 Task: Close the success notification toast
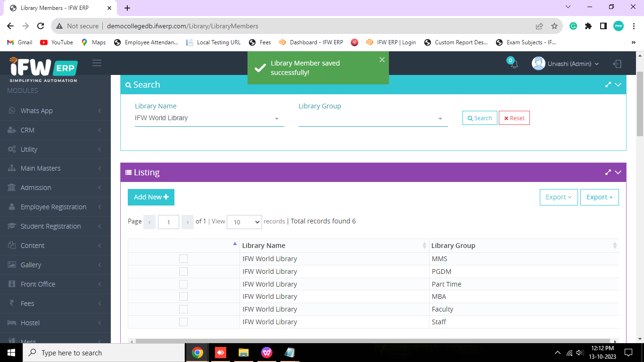pyautogui.click(x=382, y=59)
